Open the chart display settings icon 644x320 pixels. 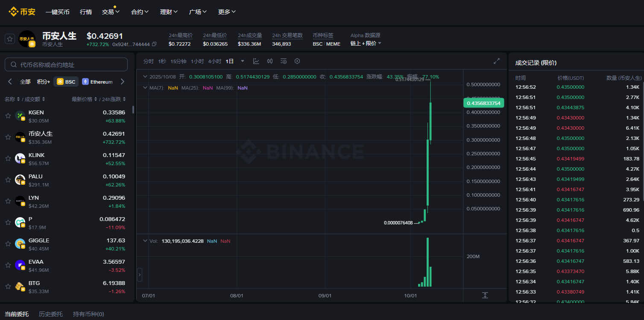(x=284, y=61)
